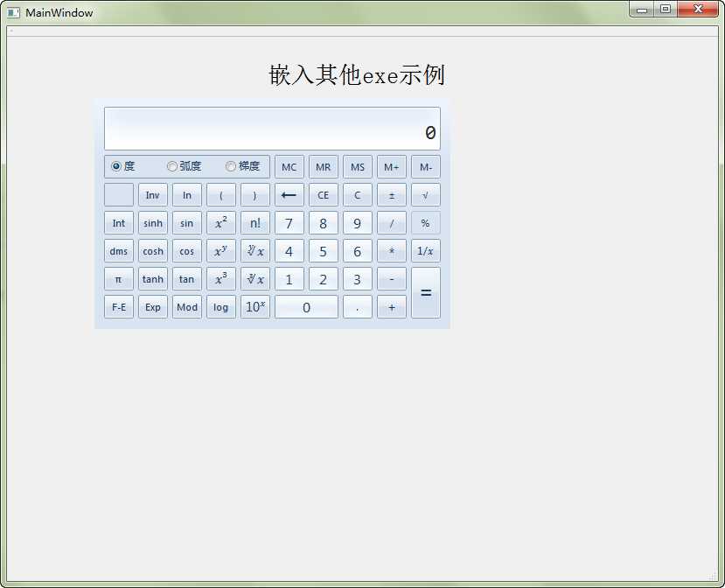
Task: Click the C clear key
Action: coord(358,195)
